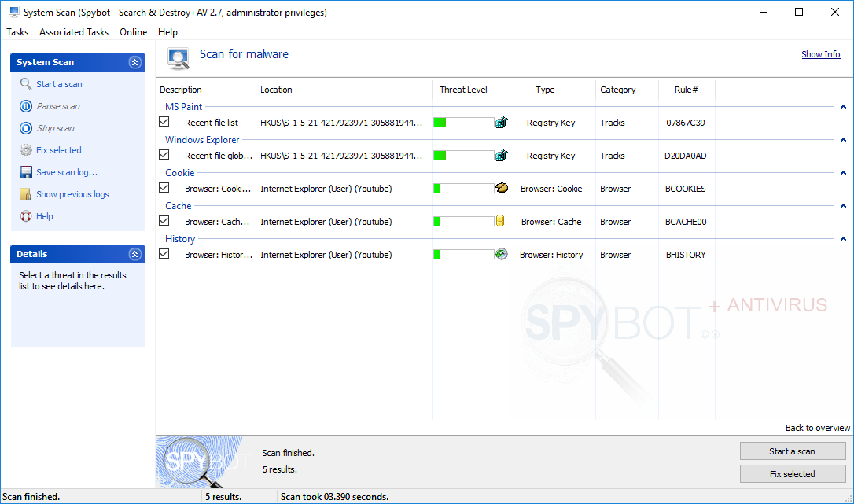Click the Show Info link
854x504 pixels.
click(x=820, y=54)
